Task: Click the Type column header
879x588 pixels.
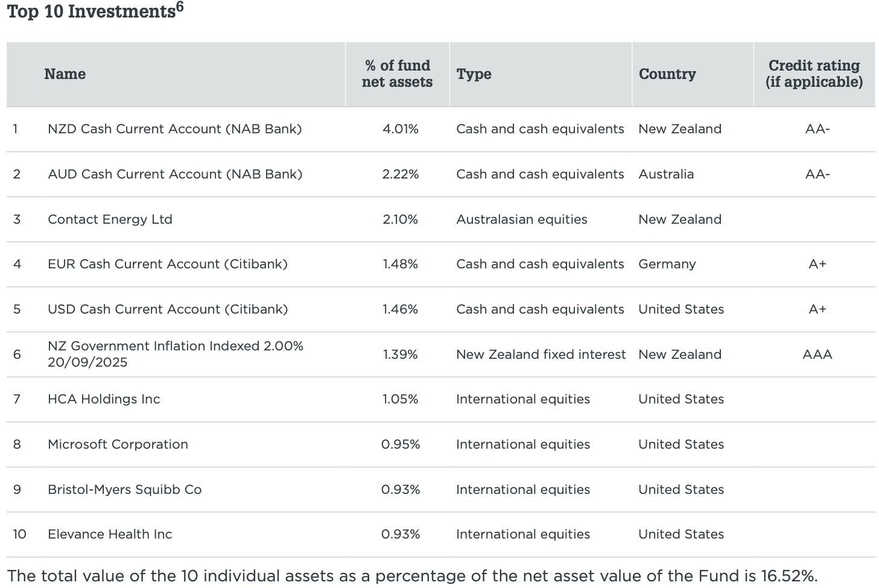Action: click(x=474, y=74)
